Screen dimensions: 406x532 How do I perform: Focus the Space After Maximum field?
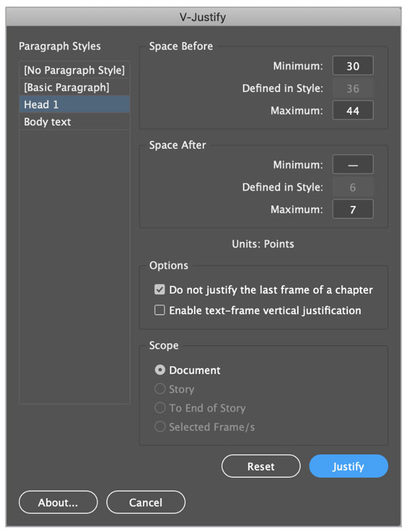[x=353, y=209]
